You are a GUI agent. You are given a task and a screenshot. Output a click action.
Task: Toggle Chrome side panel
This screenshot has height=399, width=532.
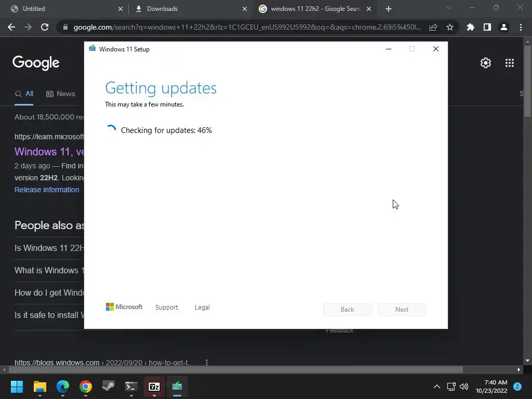point(487,27)
